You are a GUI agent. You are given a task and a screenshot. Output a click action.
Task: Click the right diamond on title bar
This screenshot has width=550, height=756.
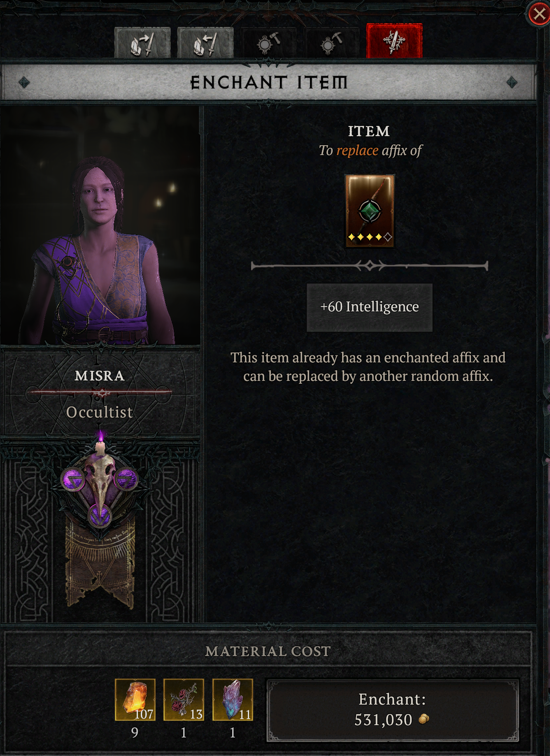pos(512,82)
